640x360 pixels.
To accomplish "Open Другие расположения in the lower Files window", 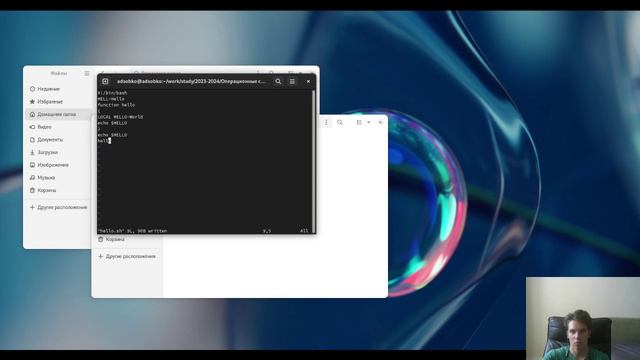I will point(127,256).
